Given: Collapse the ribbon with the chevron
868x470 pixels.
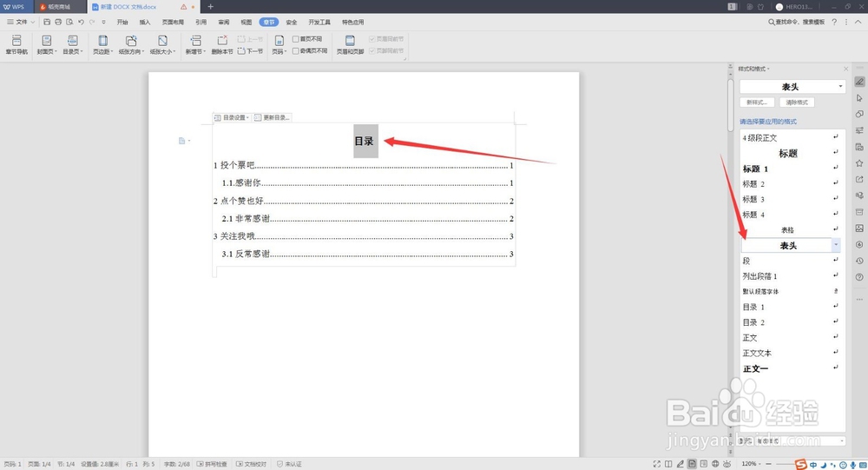Looking at the screenshot, I should tap(858, 22).
